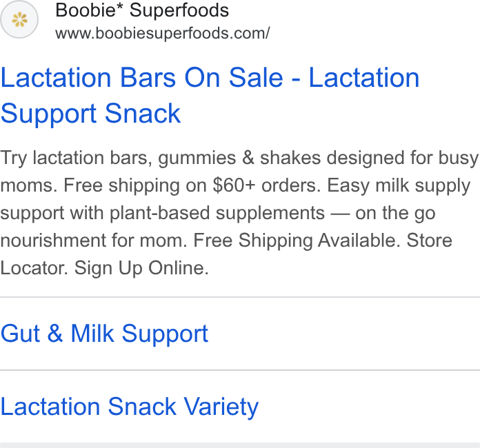Open the "Lactation Snack Variety" sitelink
Image resolution: width=480 pixels, height=448 pixels.
pyautogui.click(x=130, y=407)
